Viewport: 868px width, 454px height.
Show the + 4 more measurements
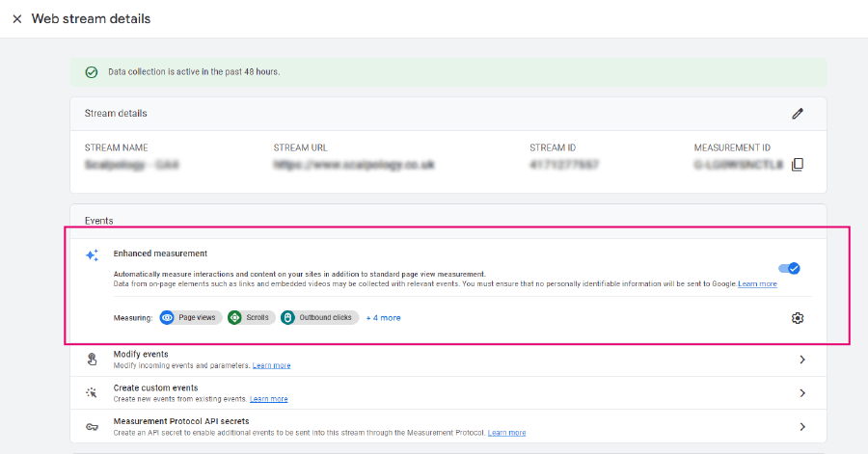tap(384, 318)
